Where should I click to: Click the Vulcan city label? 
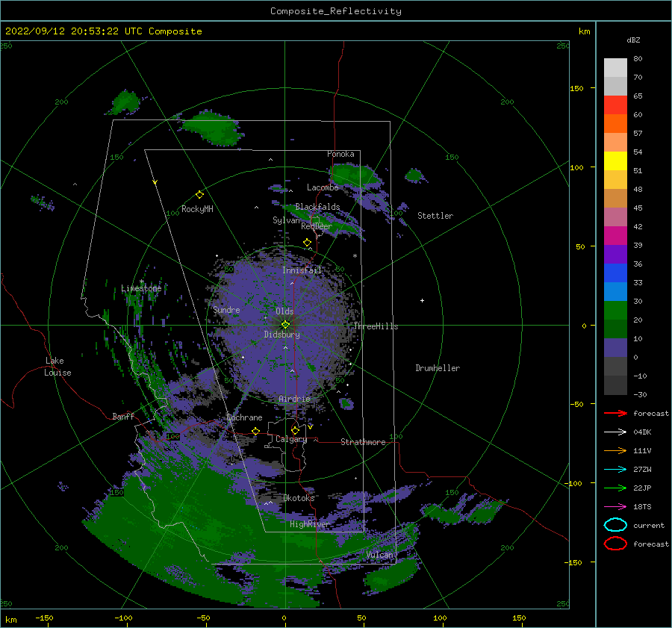click(380, 555)
